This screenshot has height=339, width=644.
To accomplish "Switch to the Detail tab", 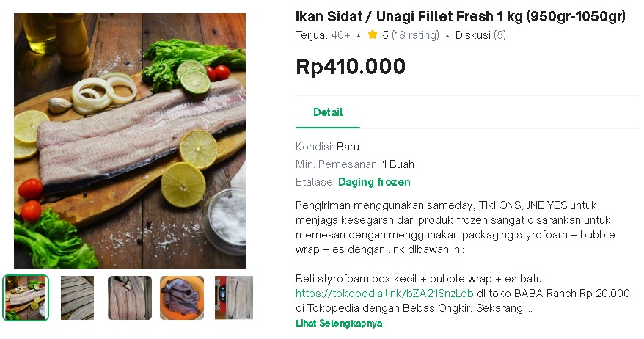I will 327,112.
